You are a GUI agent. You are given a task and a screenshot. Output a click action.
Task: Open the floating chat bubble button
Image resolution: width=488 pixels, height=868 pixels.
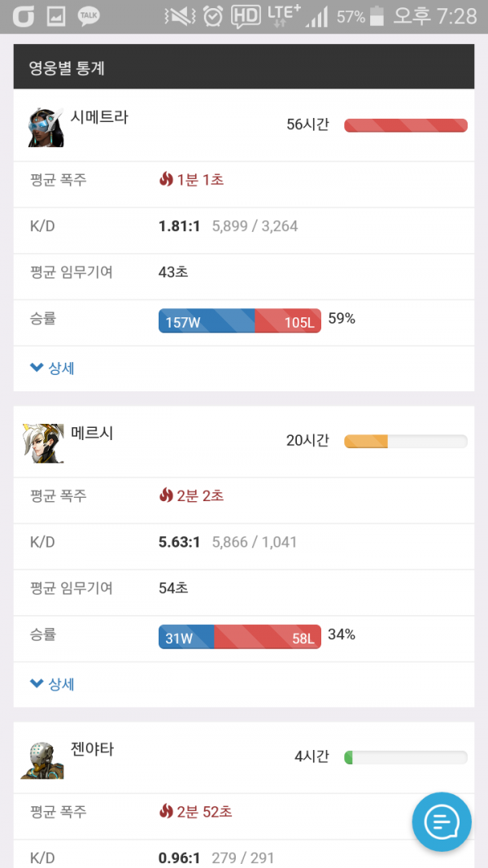442,822
